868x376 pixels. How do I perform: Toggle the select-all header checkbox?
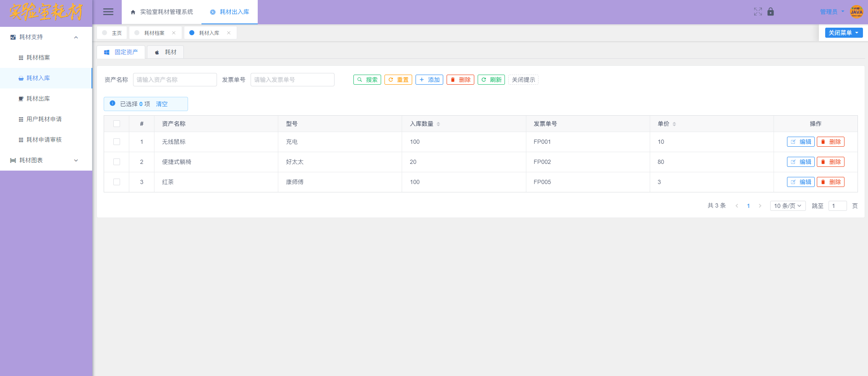[117, 124]
